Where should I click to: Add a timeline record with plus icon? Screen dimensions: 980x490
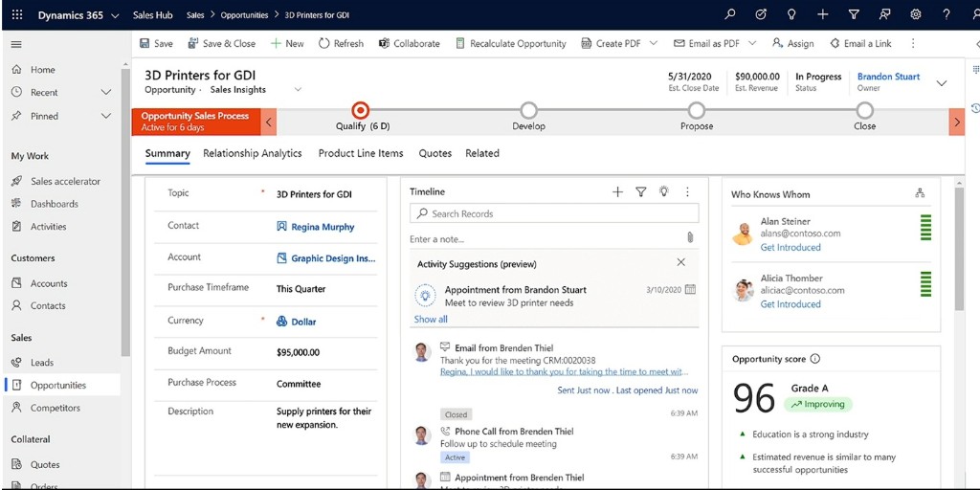click(617, 191)
